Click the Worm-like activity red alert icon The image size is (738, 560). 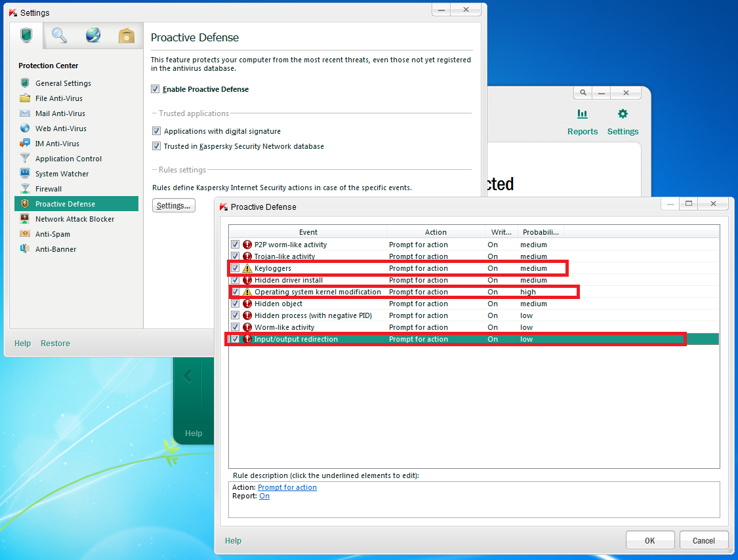point(247,327)
